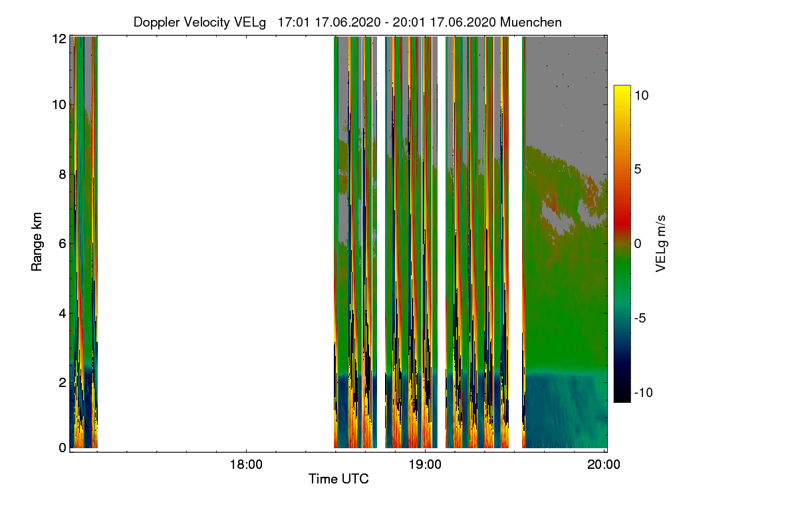Image resolution: width=798 pixels, height=532 pixels.
Task: Click the 18:00 time tick label
Action: coord(246,465)
